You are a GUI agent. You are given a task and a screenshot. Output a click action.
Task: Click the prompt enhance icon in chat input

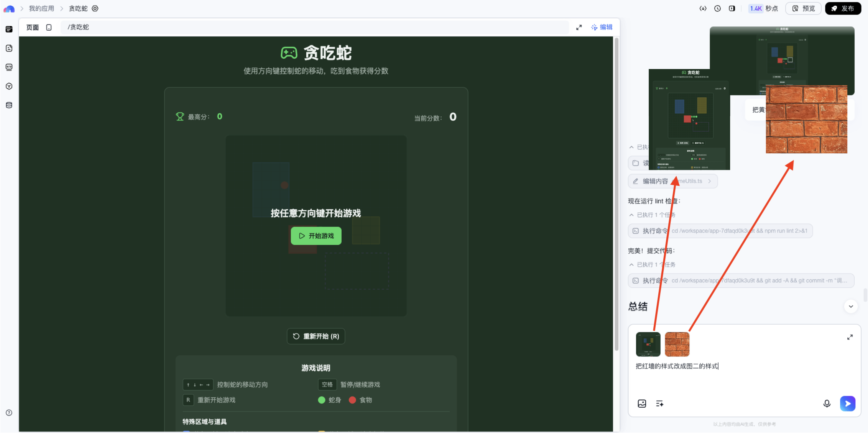(659, 403)
